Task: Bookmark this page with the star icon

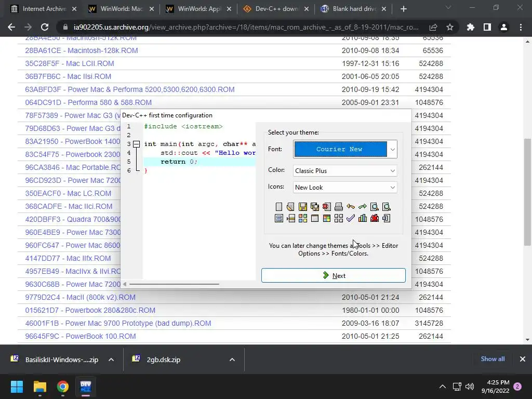Action: (450, 27)
